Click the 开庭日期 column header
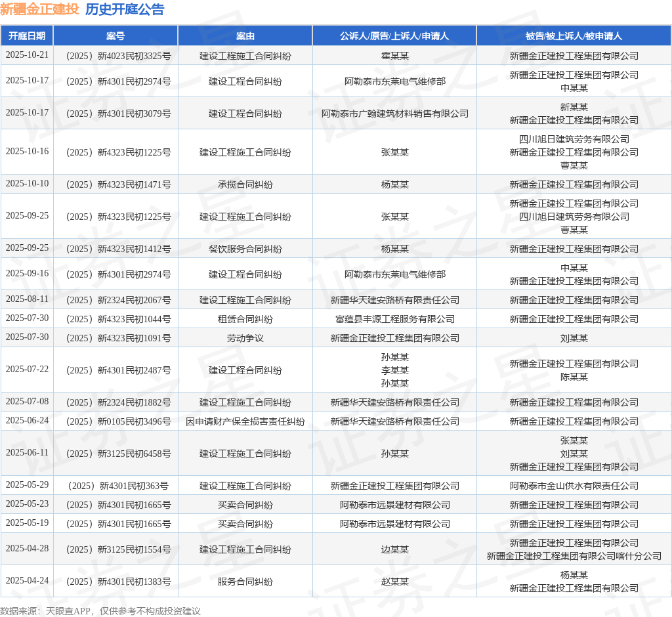 27,36
